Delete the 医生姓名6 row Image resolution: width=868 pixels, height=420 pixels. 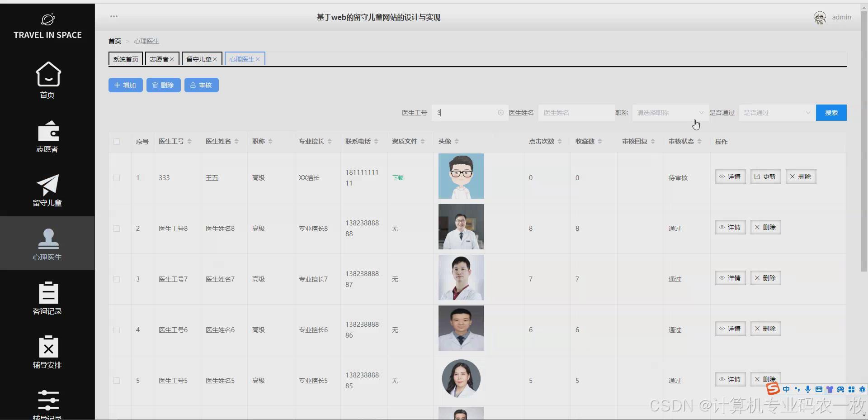pos(765,329)
